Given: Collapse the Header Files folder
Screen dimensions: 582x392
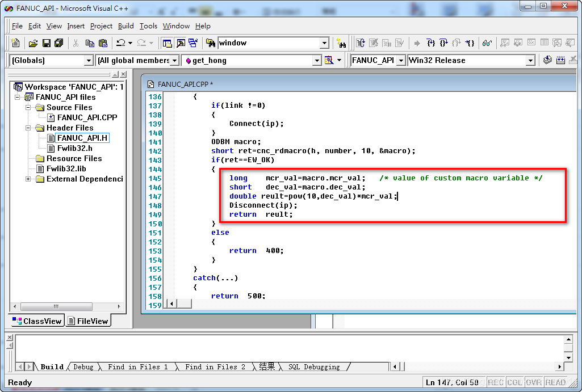Looking at the screenshot, I should click(28, 128).
